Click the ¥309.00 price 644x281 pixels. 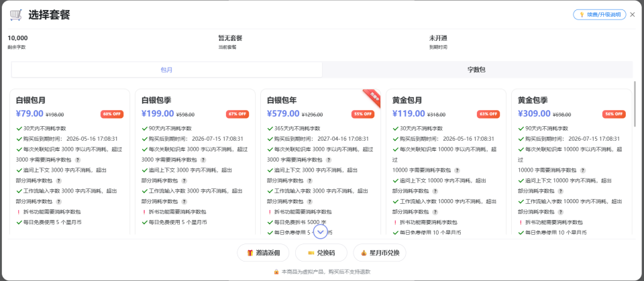tap(535, 114)
